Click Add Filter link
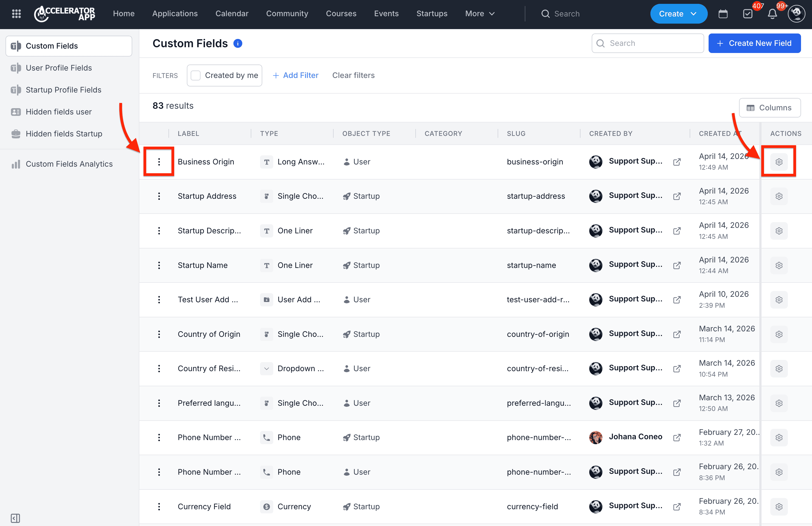The width and height of the screenshot is (812, 526). 295,75
